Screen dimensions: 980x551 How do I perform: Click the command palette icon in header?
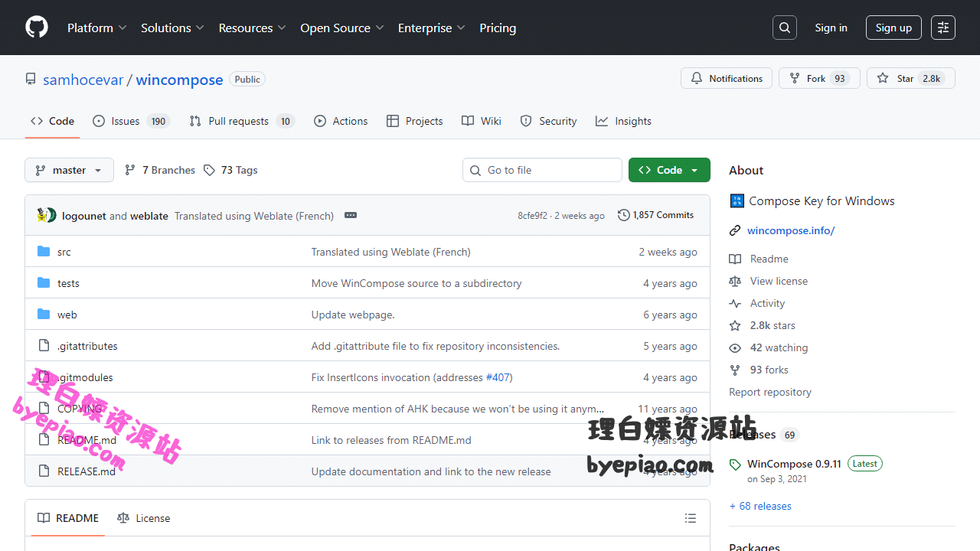pyautogui.click(x=943, y=28)
